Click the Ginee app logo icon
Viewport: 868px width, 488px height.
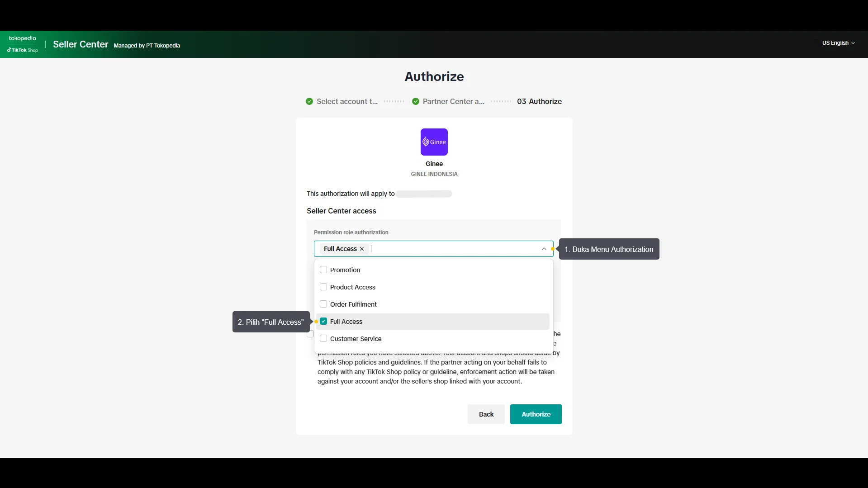coord(434,142)
